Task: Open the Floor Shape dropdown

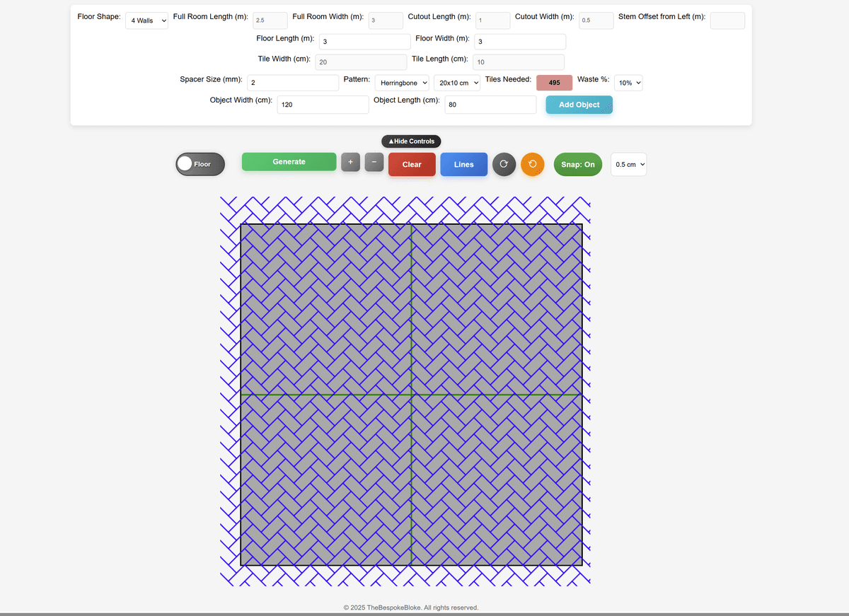Action: 147,21
